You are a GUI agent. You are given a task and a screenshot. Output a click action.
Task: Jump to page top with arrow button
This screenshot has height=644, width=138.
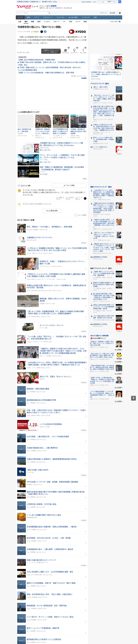pos(133,398)
